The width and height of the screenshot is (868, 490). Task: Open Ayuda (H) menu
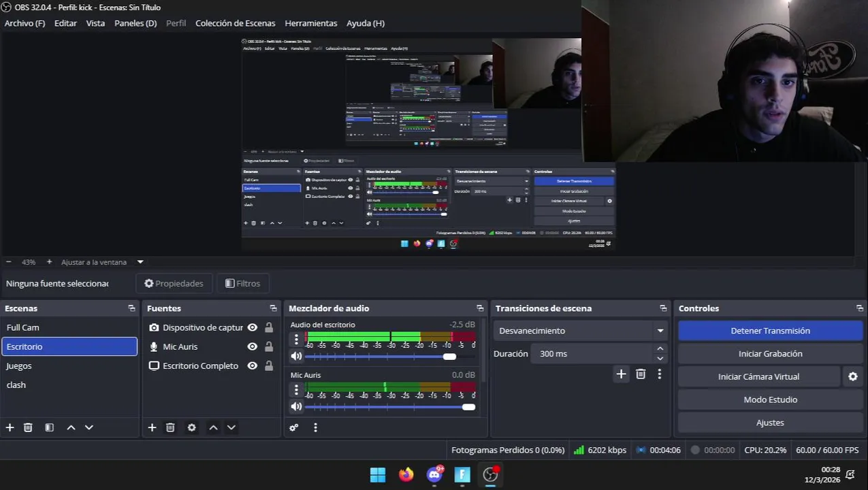[x=366, y=23]
